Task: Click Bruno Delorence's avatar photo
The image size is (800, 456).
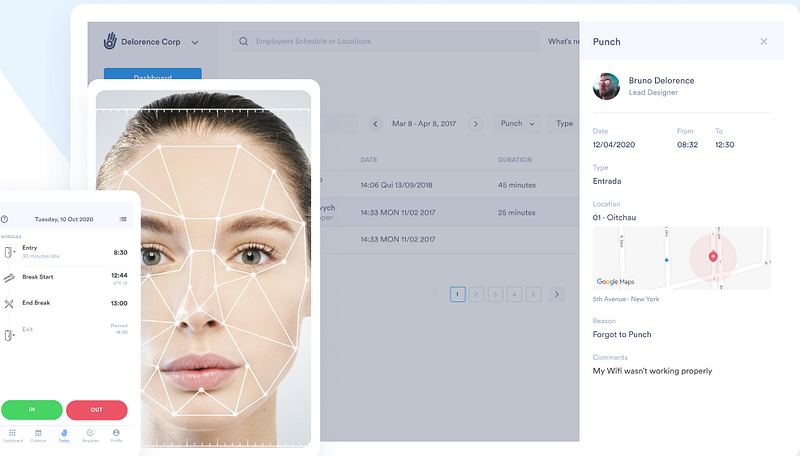Action: pyautogui.click(x=606, y=86)
